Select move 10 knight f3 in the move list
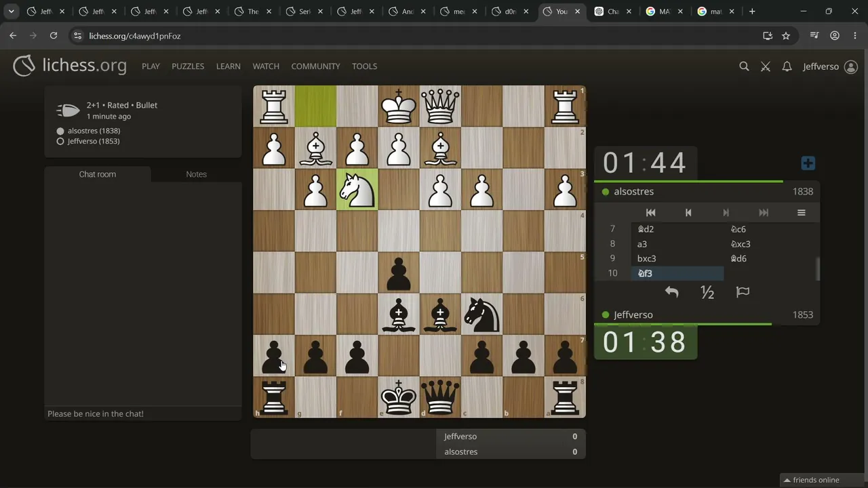 click(x=677, y=273)
